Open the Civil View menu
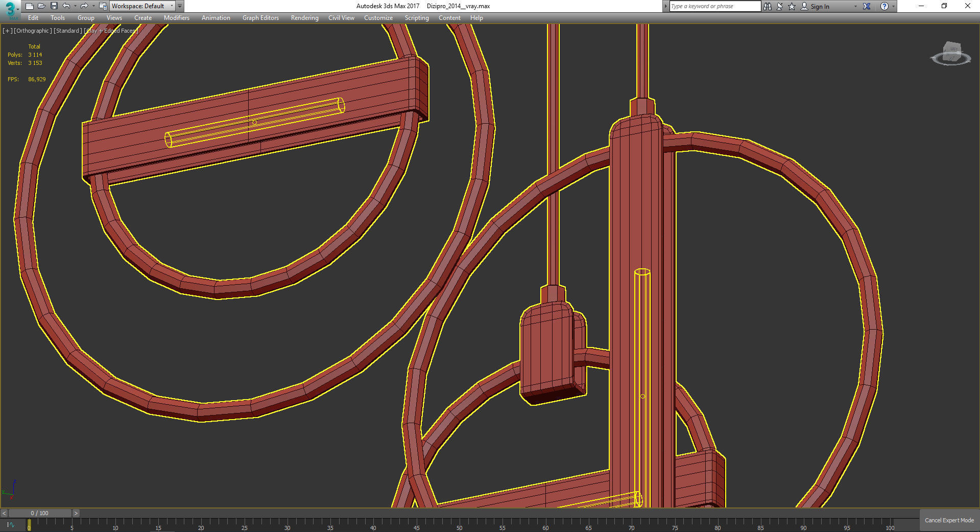980x532 pixels. pyautogui.click(x=341, y=18)
